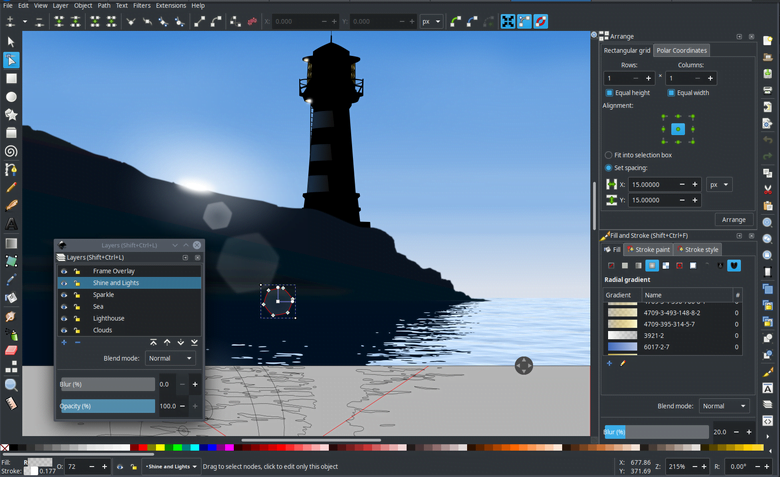Choose the Text tool in toolbox

[11, 223]
